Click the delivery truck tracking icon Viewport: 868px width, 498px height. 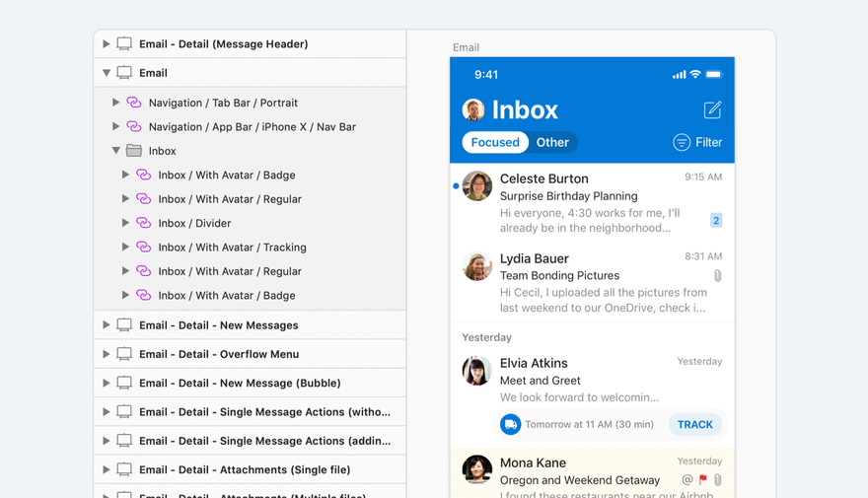click(x=510, y=424)
